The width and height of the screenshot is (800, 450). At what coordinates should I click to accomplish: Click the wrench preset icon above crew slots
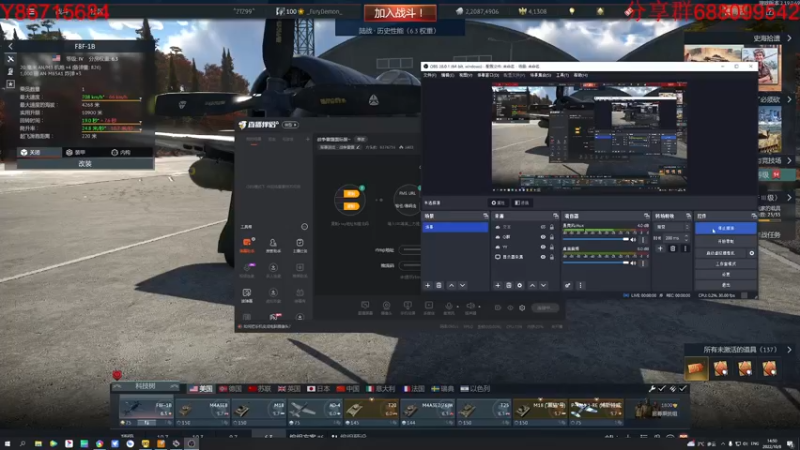[x=652, y=389]
